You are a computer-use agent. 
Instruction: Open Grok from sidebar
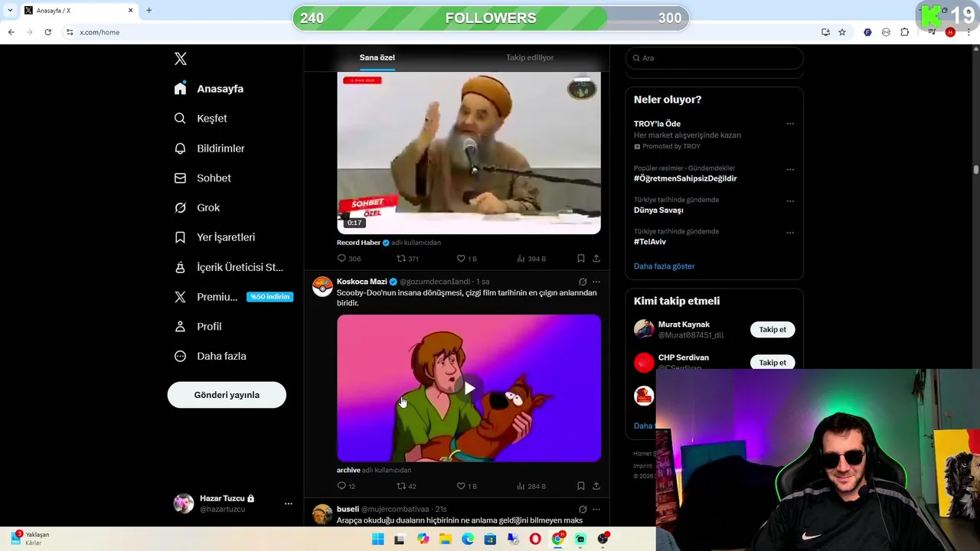[x=197, y=208]
